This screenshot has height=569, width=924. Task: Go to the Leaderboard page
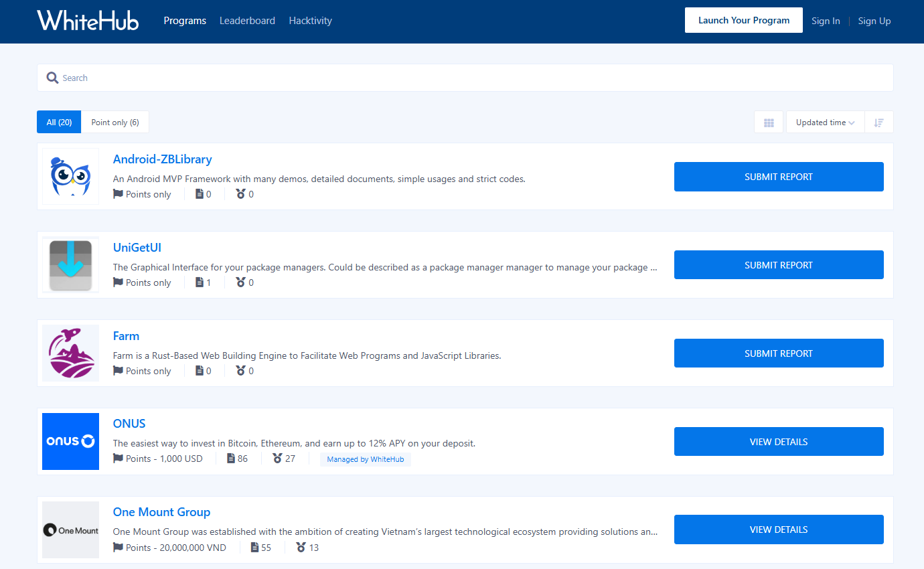pos(247,21)
